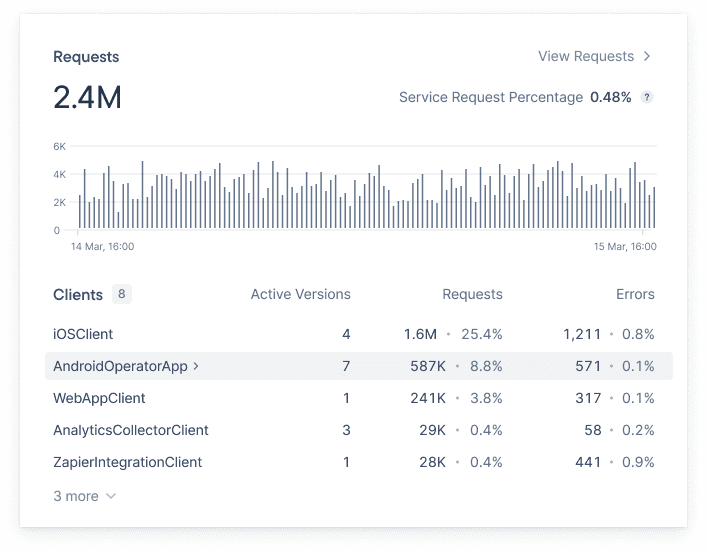Open the AndroidOperatorApp client
This screenshot has height=553, width=707.
click(120, 366)
